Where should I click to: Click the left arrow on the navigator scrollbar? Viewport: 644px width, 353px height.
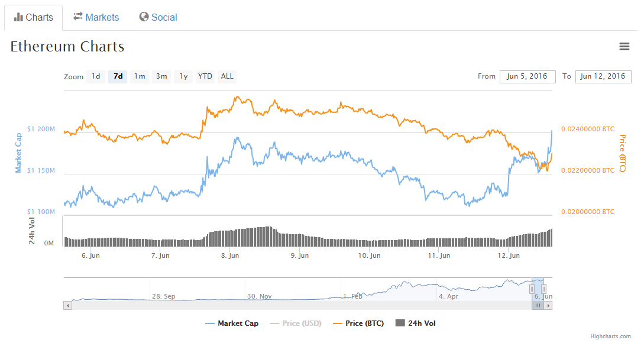pyautogui.click(x=67, y=305)
